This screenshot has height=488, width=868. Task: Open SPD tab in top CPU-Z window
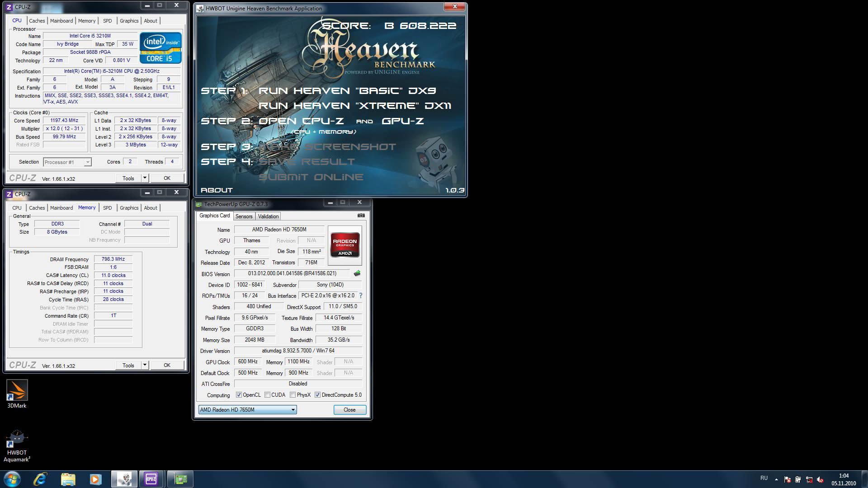click(107, 21)
